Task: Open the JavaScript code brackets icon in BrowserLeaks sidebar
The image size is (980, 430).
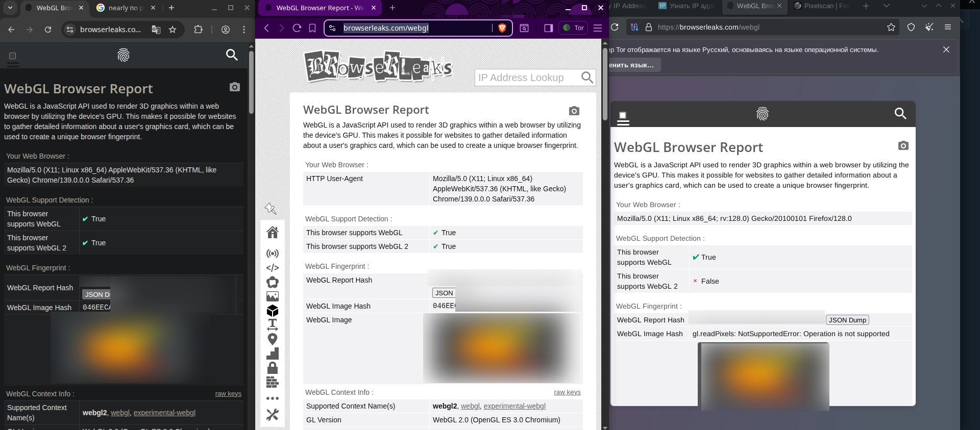Action: click(x=273, y=268)
